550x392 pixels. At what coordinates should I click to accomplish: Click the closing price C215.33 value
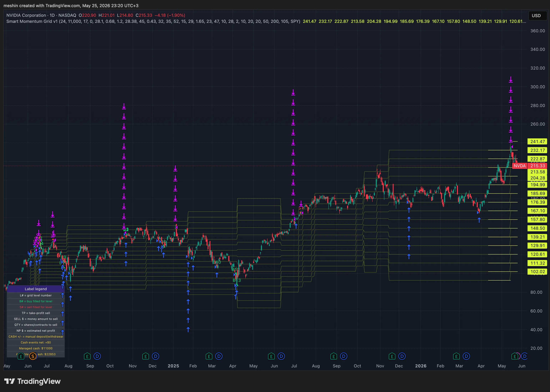pos(144,15)
